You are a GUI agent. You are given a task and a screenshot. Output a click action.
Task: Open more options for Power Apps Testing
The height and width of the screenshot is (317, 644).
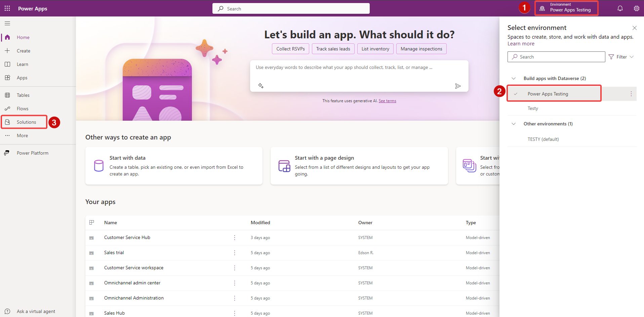[x=631, y=94]
